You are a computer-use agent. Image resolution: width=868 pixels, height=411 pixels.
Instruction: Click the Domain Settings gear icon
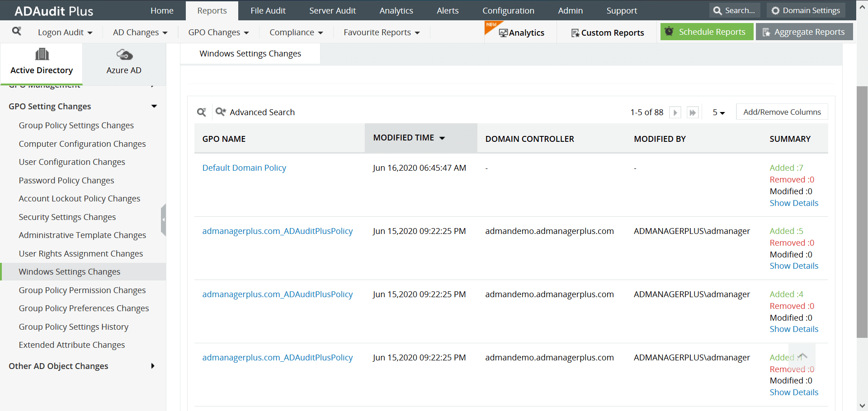[775, 10]
